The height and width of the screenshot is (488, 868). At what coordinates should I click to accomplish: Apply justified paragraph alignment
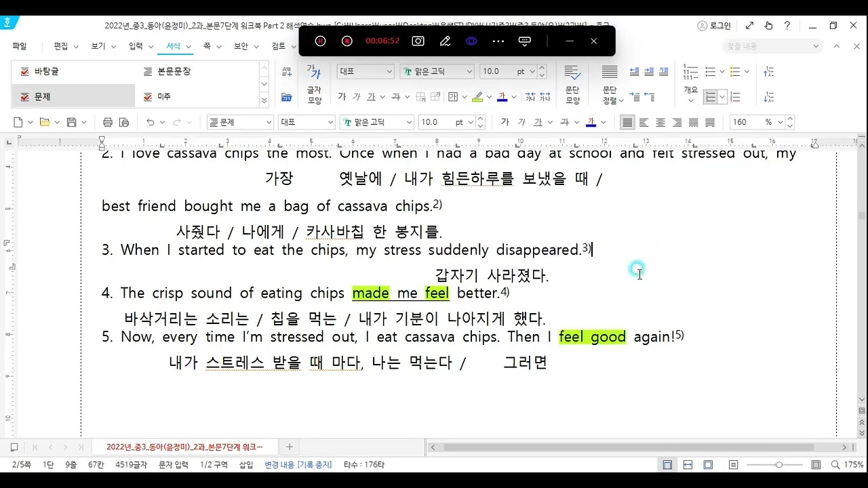tap(627, 123)
